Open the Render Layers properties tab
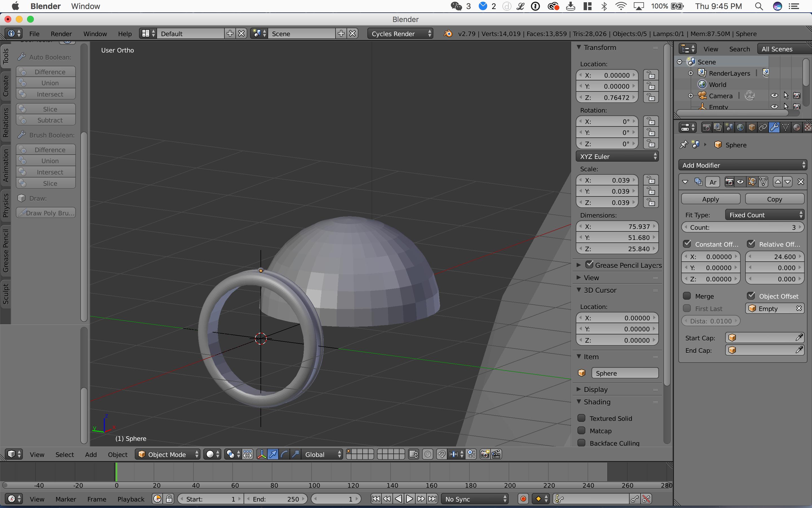The image size is (812, 508). (718, 128)
